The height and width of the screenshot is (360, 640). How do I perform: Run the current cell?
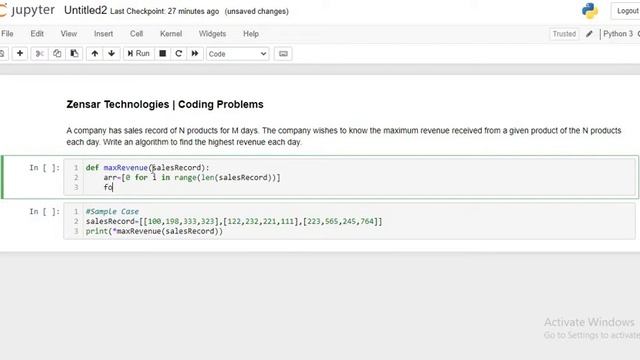[139, 53]
